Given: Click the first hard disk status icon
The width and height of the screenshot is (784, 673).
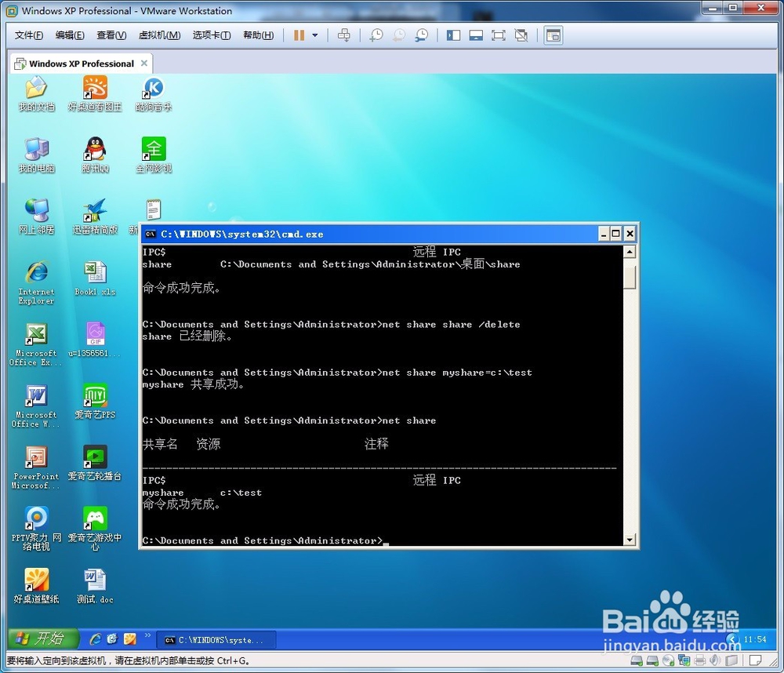Looking at the screenshot, I should [636, 660].
